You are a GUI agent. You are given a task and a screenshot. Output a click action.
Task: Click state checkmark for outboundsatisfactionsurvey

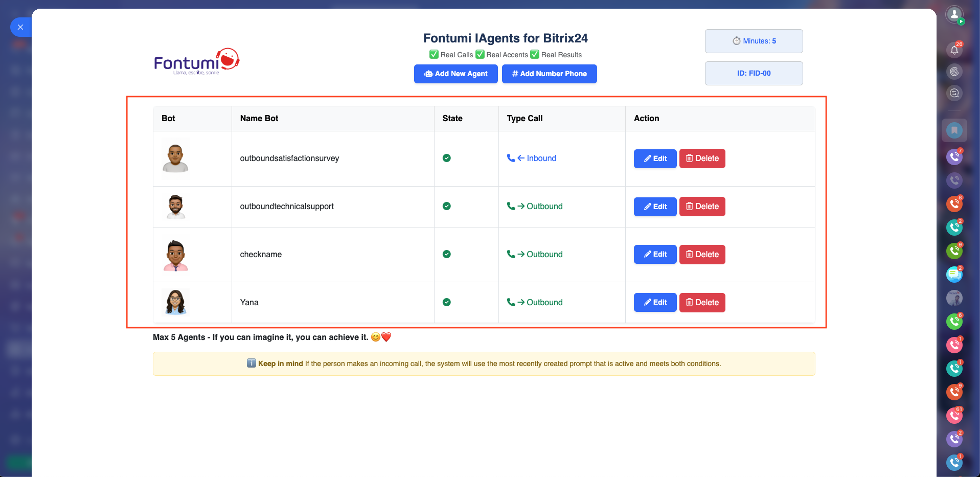[447, 158]
